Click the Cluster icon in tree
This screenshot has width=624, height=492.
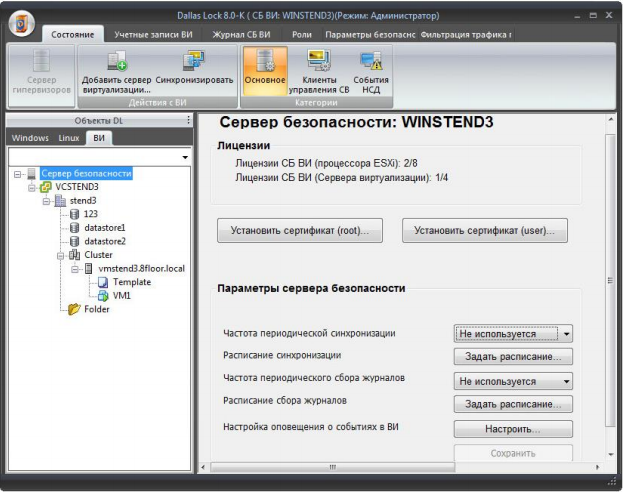(x=74, y=255)
